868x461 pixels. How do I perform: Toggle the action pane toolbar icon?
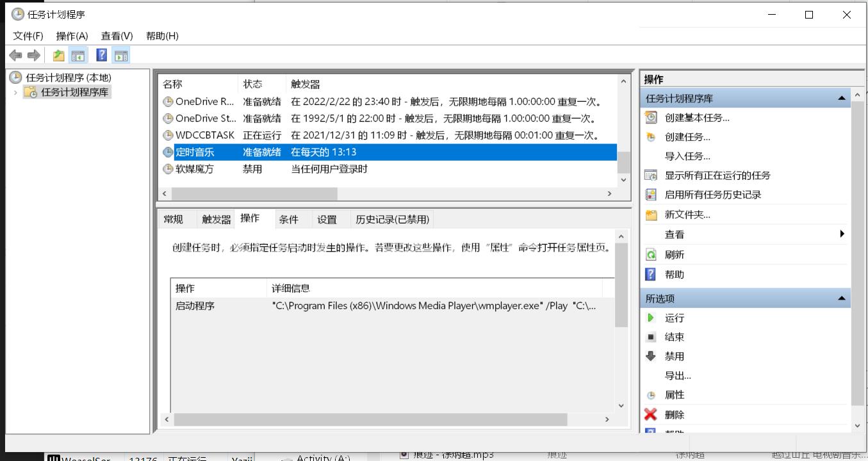point(121,56)
